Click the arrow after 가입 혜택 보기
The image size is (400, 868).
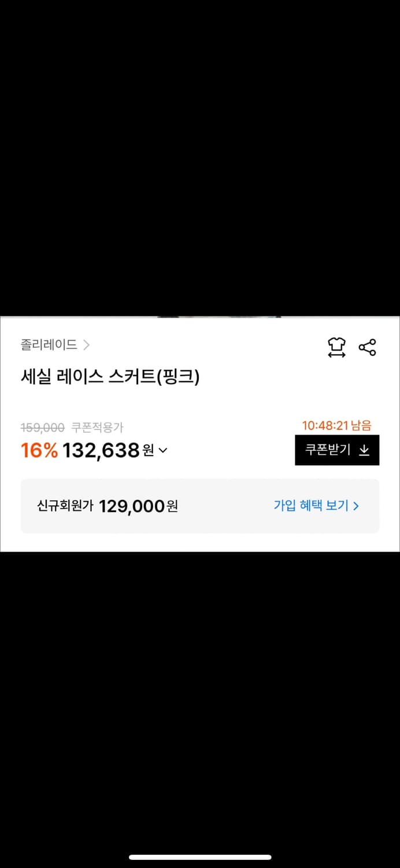(x=355, y=506)
